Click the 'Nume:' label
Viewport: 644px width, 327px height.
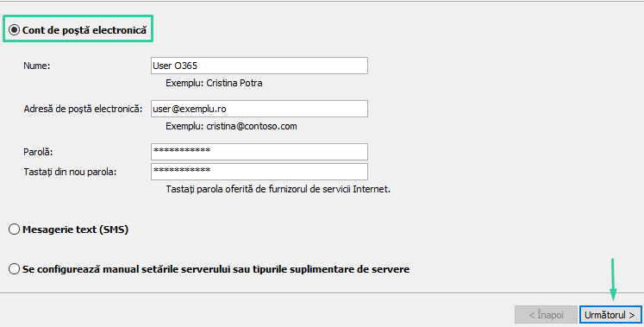tap(37, 66)
